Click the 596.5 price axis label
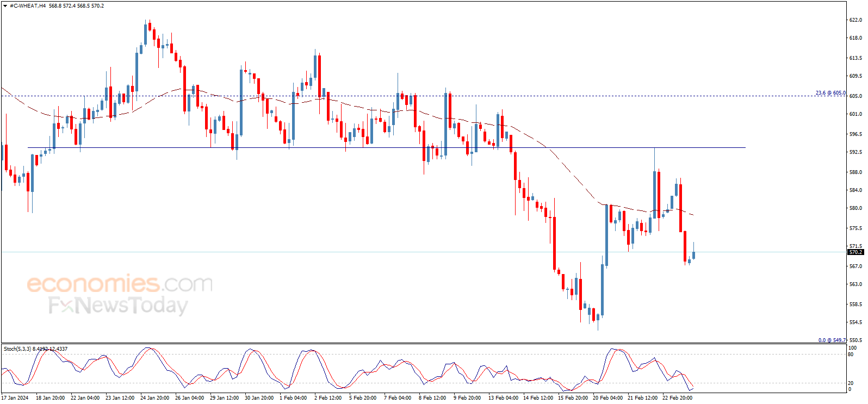The width and height of the screenshot is (868, 404). 855,134
